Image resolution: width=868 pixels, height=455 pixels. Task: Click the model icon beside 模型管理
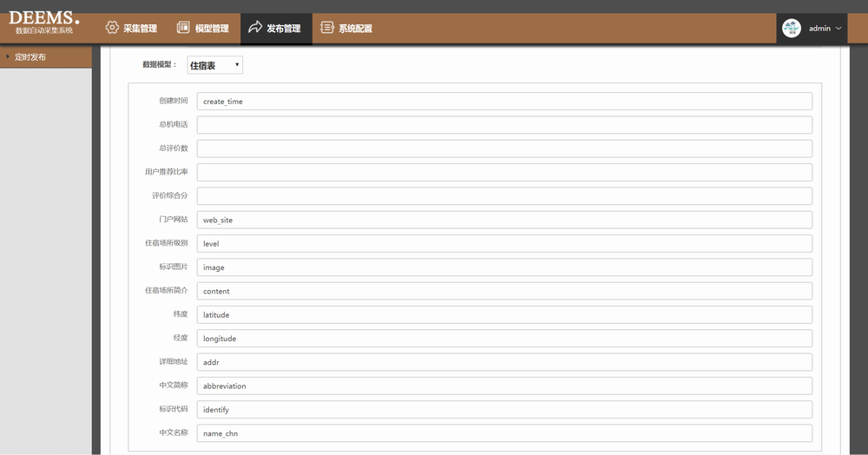pyautogui.click(x=183, y=28)
